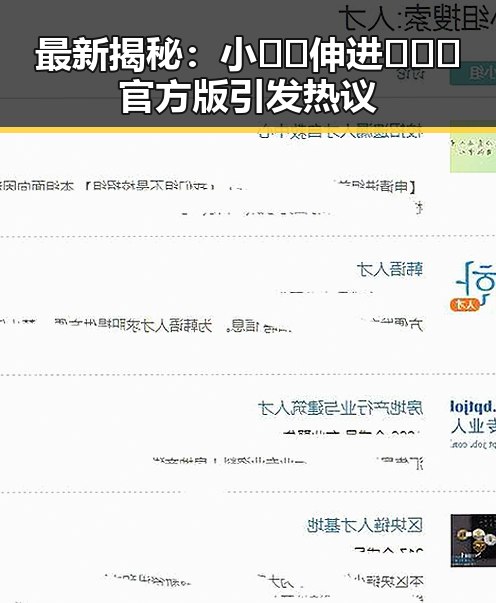Open the 房地产行业与建筑人才 group link
The width and height of the screenshot is (496, 603).
click(340, 408)
